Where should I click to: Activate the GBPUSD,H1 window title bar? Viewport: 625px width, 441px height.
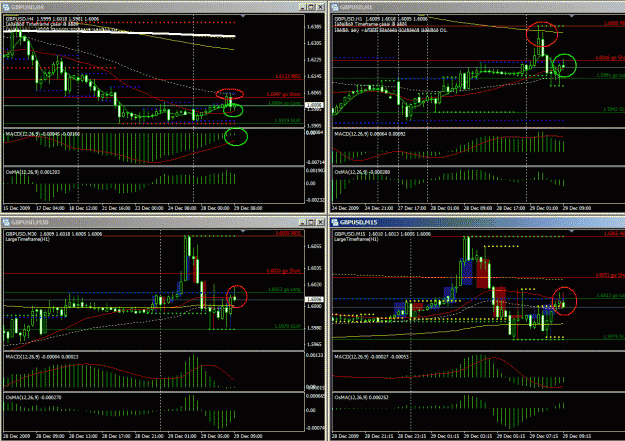(x=478, y=7)
